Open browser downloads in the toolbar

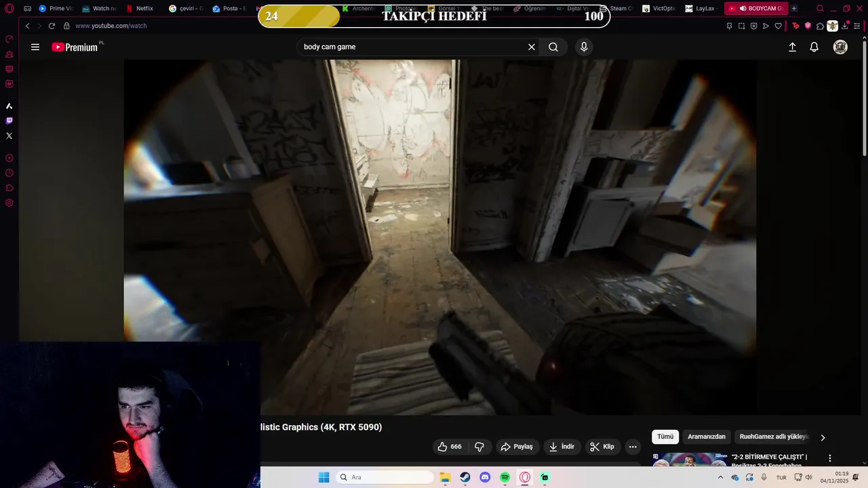tap(845, 26)
